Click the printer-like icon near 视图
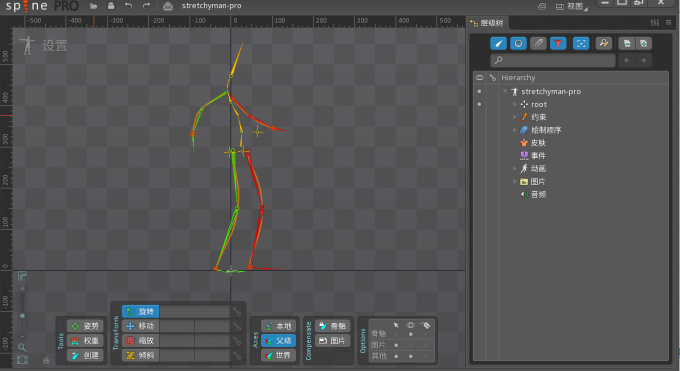 click(542, 7)
